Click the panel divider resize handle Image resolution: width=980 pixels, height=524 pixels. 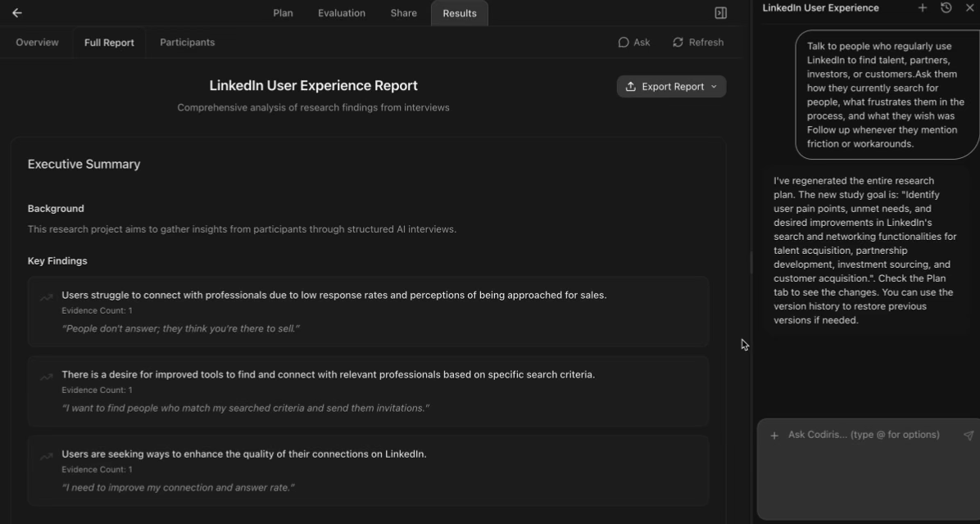(x=751, y=262)
